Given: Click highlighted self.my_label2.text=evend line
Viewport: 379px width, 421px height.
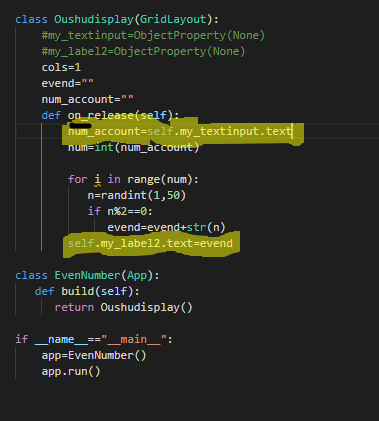Looking at the screenshot, I should click(x=150, y=243).
